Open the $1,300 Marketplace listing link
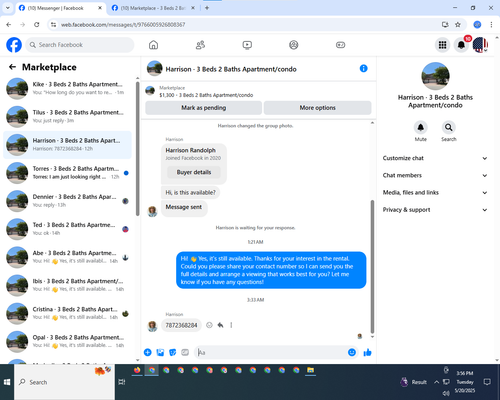This screenshot has height=400, width=500. pos(206,95)
